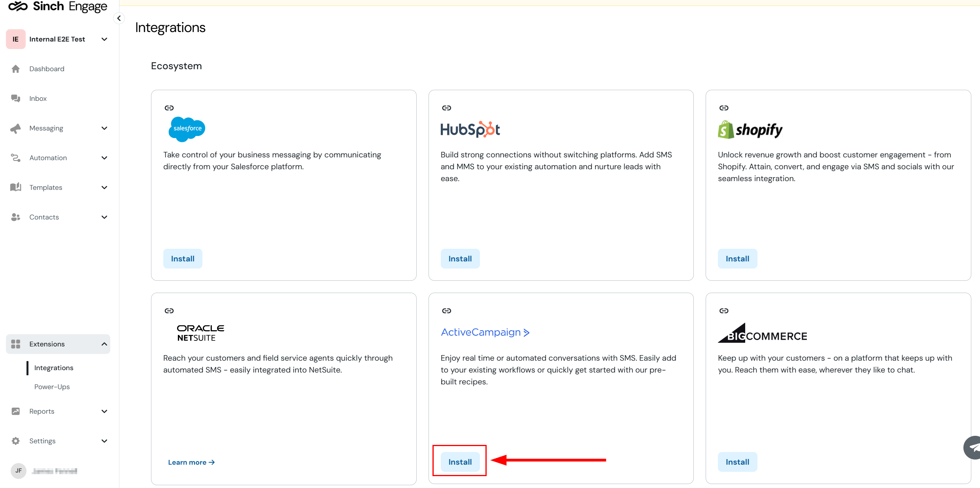Click the Reports chart icon
This screenshot has width=980, height=488.
click(16, 411)
